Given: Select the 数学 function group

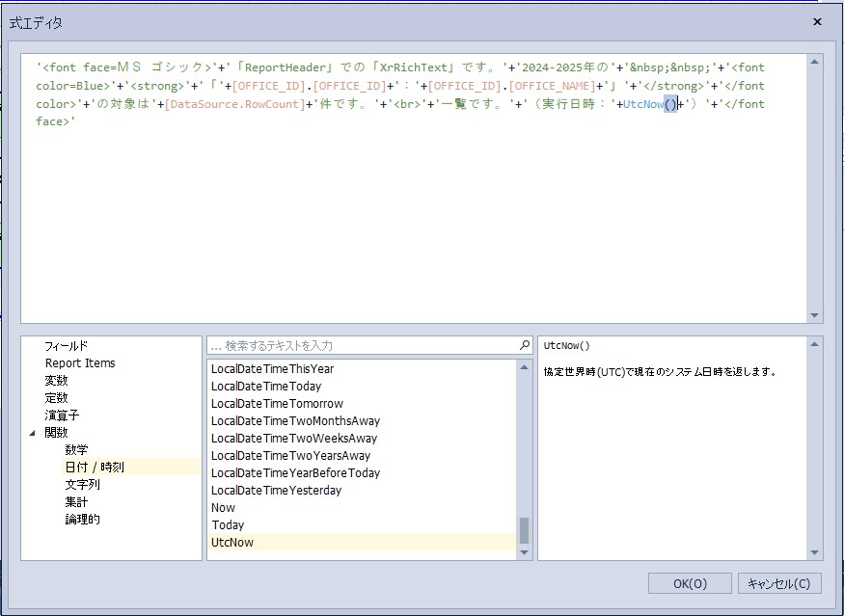Looking at the screenshot, I should click(76, 450).
